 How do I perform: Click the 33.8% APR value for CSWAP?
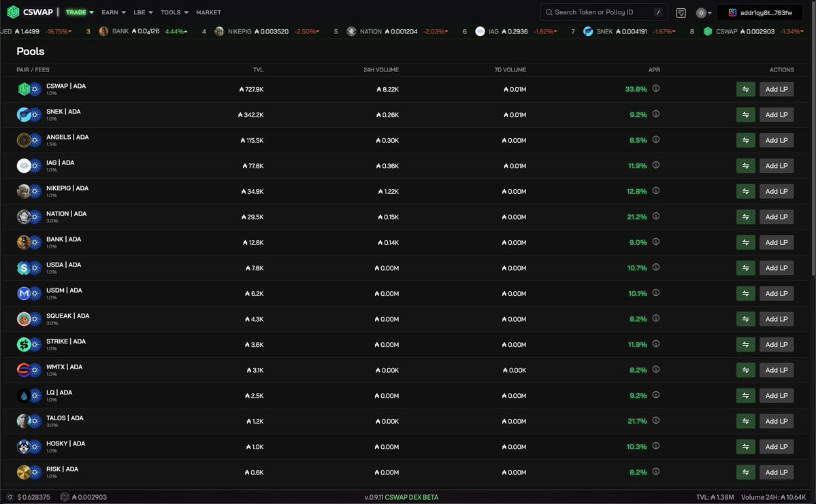pyautogui.click(x=636, y=89)
